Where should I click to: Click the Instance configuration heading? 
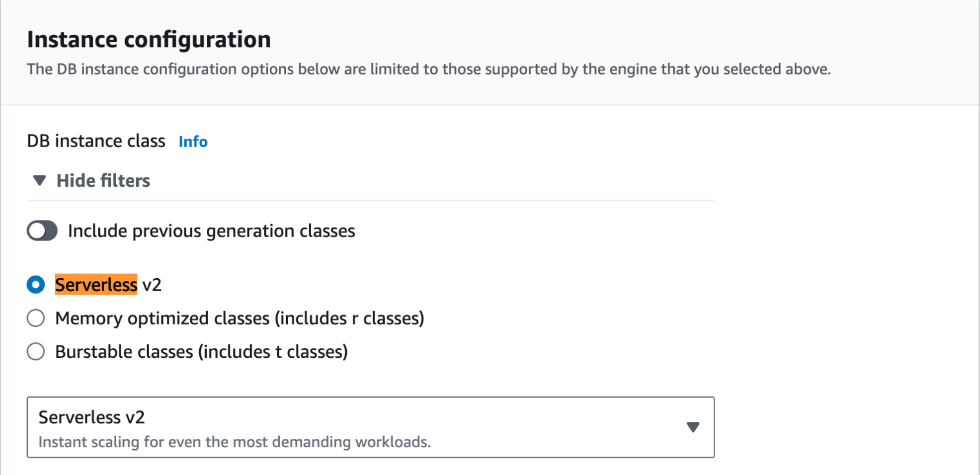[149, 39]
